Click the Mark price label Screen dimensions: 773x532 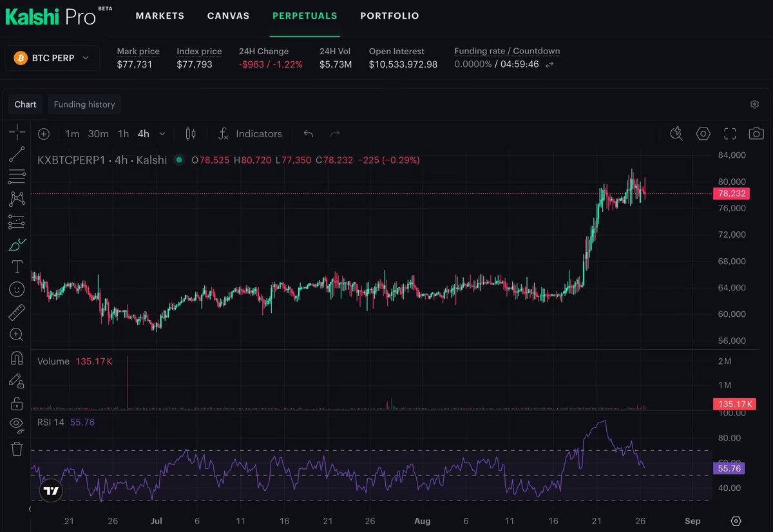click(138, 51)
